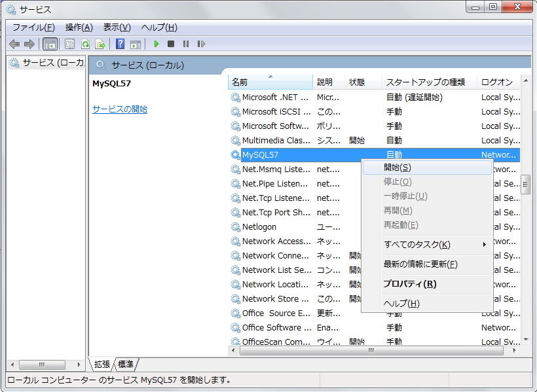Screen dimensions: 537x392
Task: Click the Pause Service toolbar icon
Action: tap(186, 44)
